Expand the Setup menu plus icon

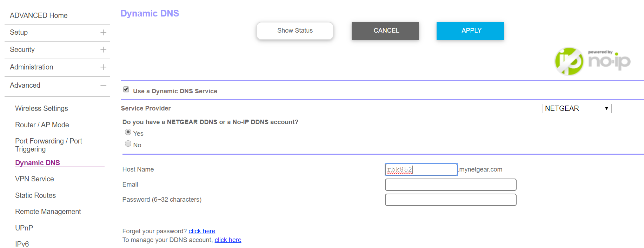point(103,33)
